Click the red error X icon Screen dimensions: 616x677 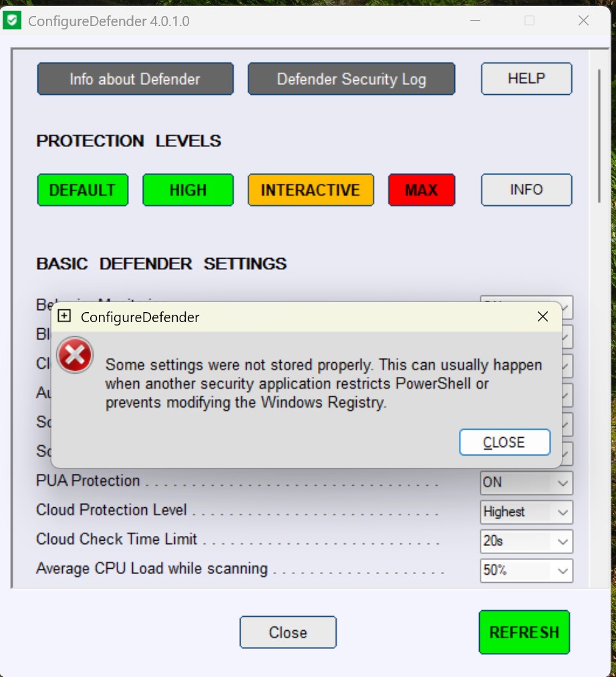point(75,355)
